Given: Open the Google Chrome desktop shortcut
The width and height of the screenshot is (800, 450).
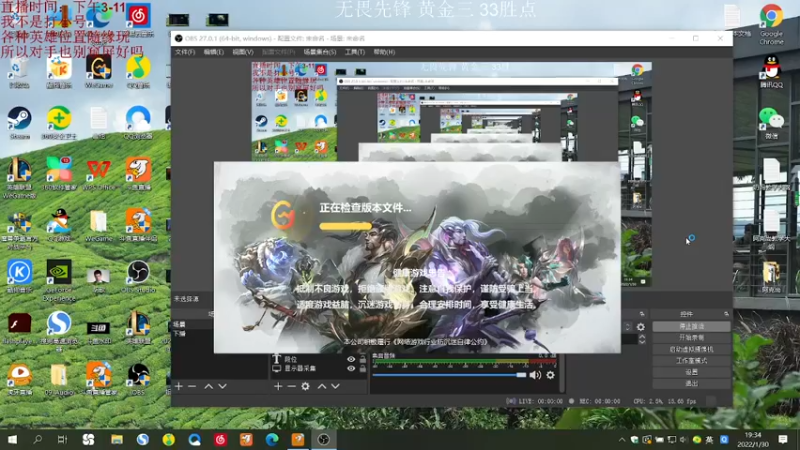Looking at the screenshot, I should point(771,24).
